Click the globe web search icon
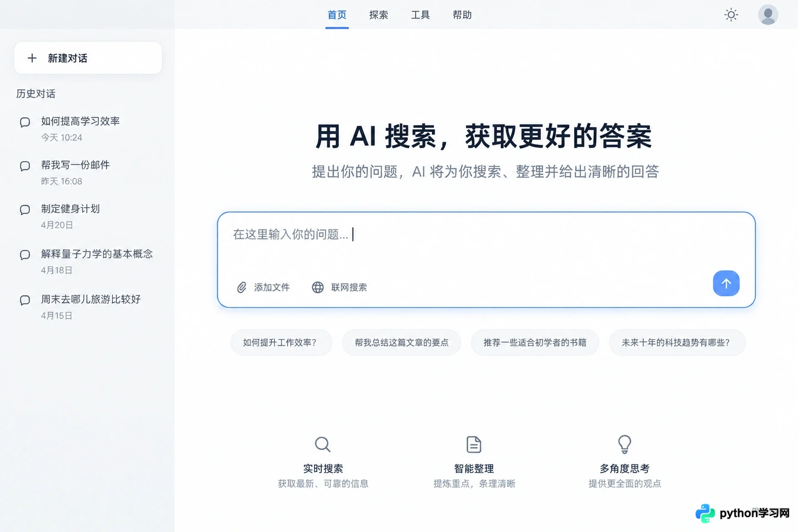 click(318, 288)
